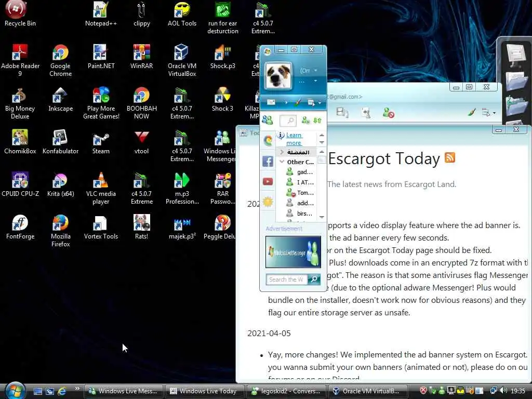This screenshot has width=532, height=399.
Task: Click the Windows Live Messenger advertisement banner
Action: click(293, 252)
